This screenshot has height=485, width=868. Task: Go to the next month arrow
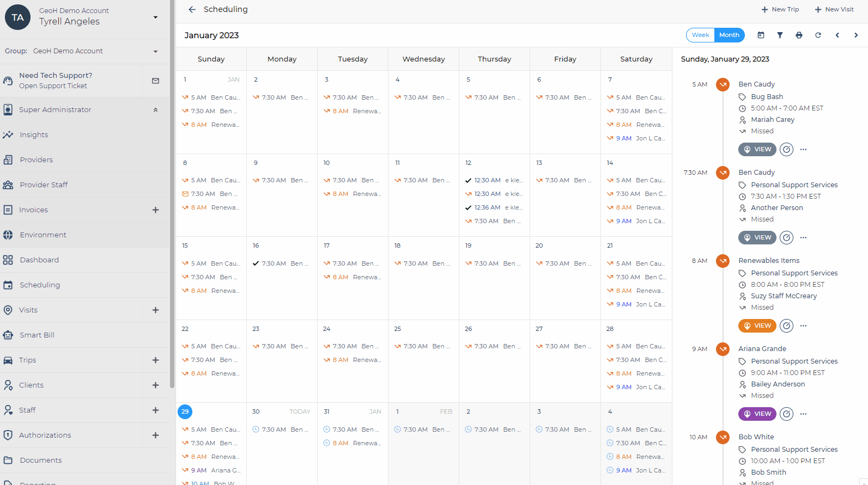[x=856, y=35]
